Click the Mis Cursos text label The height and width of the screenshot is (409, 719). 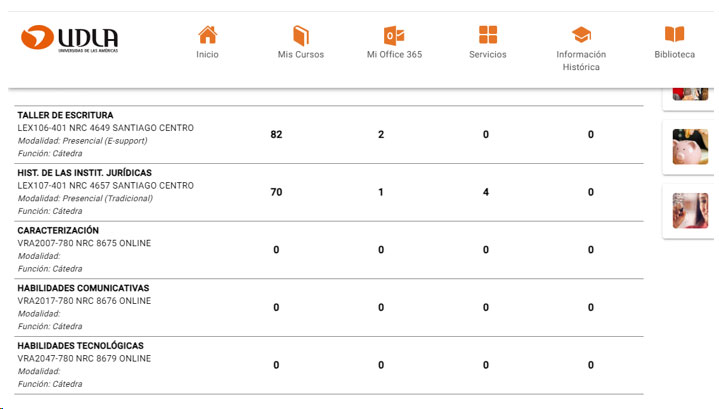click(301, 55)
